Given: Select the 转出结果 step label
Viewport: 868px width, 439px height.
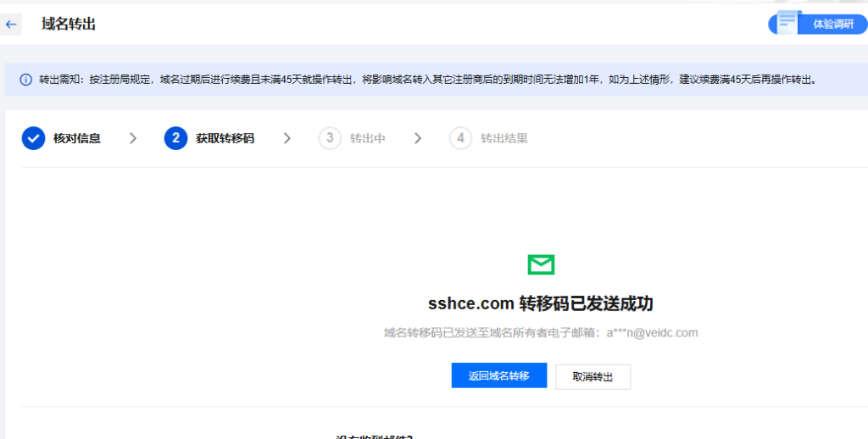Looking at the screenshot, I should click(x=504, y=138).
